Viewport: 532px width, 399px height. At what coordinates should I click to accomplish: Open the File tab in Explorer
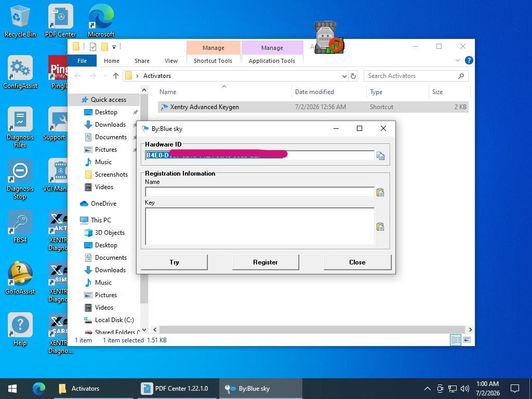(x=82, y=61)
